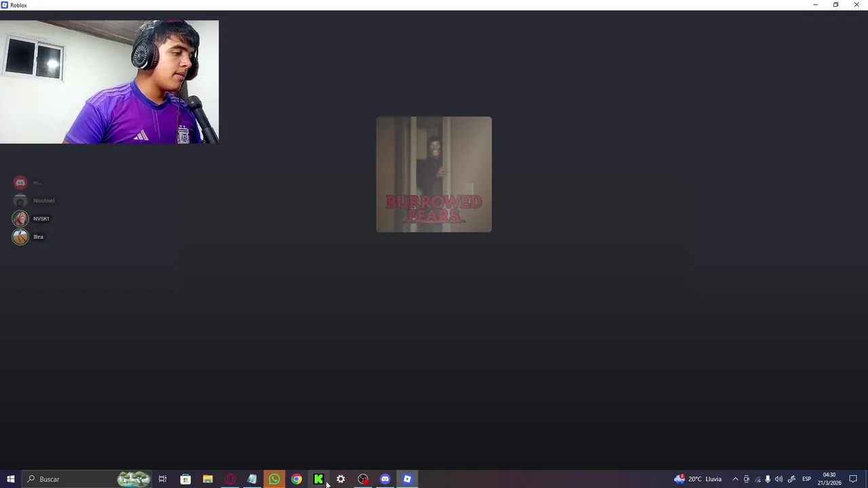Click the microphone tray icon
This screenshot has height=488, width=868.
coord(768,479)
